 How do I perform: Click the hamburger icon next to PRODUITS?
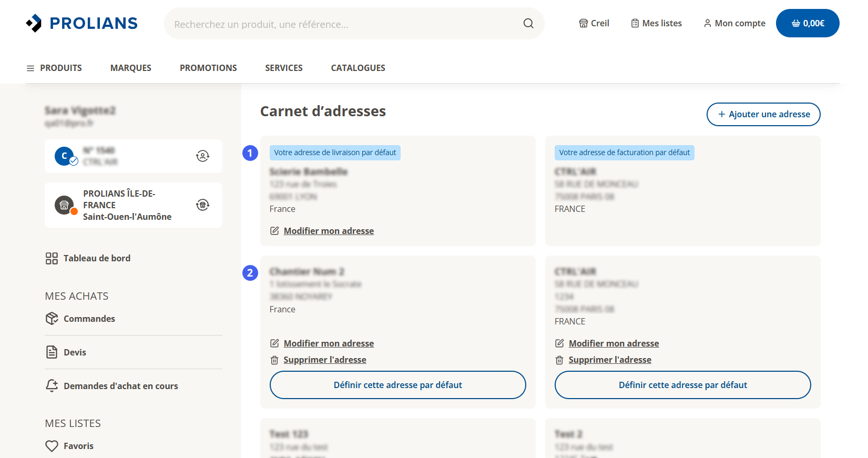pyautogui.click(x=30, y=68)
